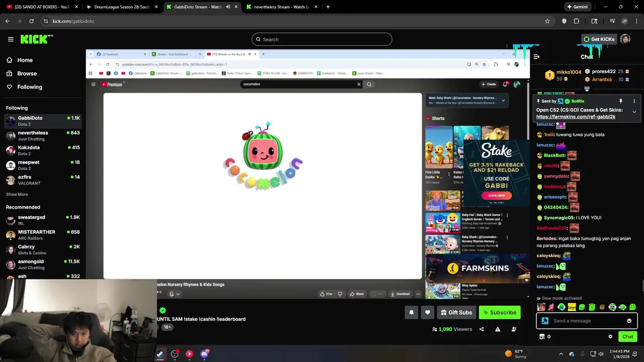This screenshot has height=362, width=644.
Task: Click the Gift Subs button
Action: tap(456, 313)
